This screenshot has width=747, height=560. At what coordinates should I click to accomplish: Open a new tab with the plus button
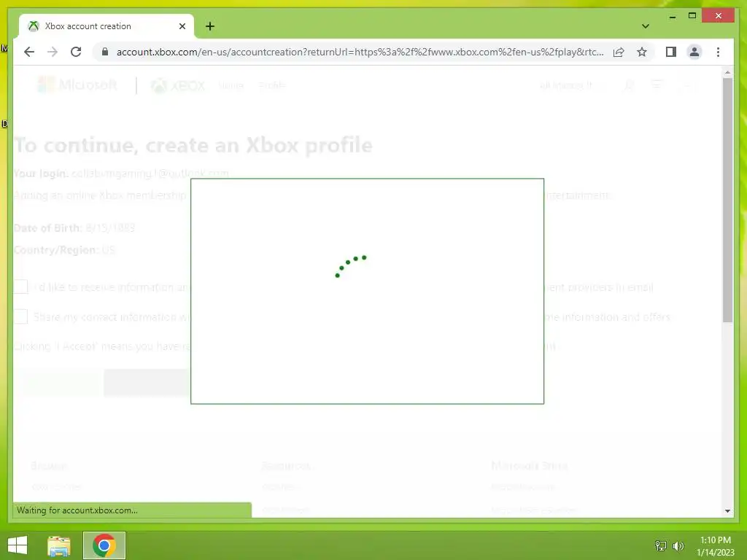coord(210,26)
